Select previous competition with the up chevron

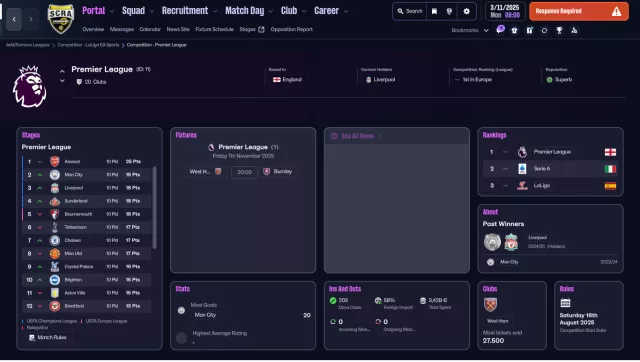[x=62, y=71]
